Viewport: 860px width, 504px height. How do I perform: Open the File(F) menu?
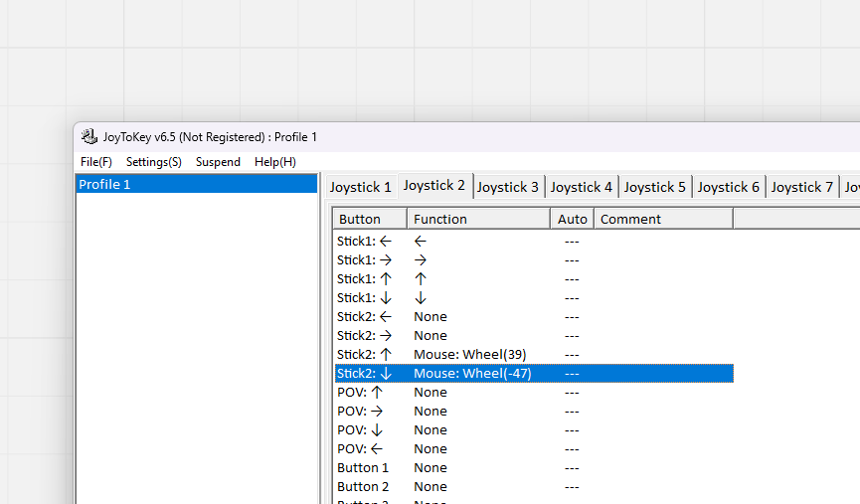(96, 162)
